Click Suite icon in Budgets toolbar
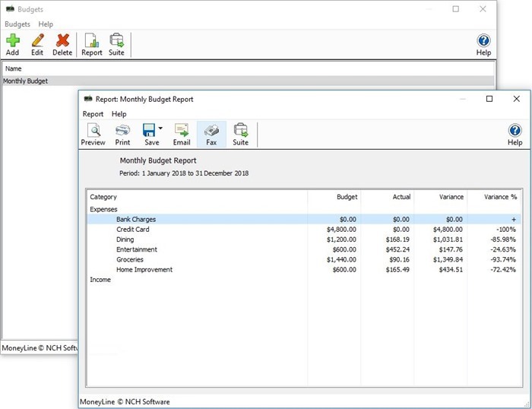 [116, 44]
